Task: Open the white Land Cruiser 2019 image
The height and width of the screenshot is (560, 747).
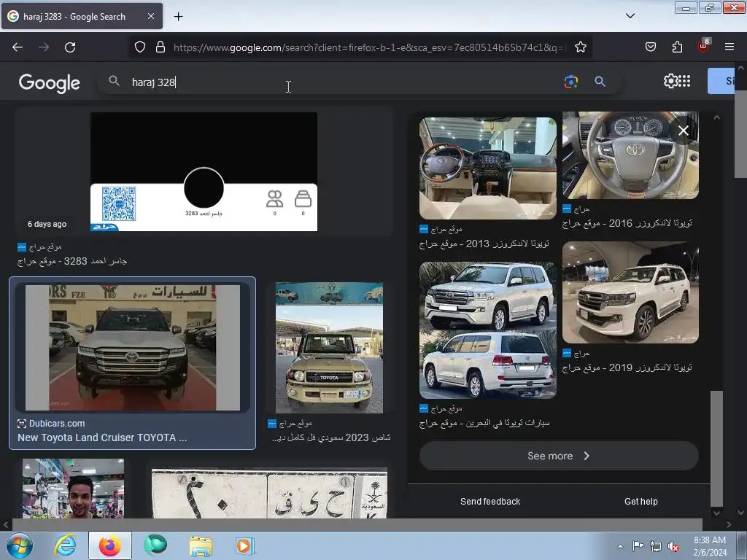Action: [x=630, y=292]
